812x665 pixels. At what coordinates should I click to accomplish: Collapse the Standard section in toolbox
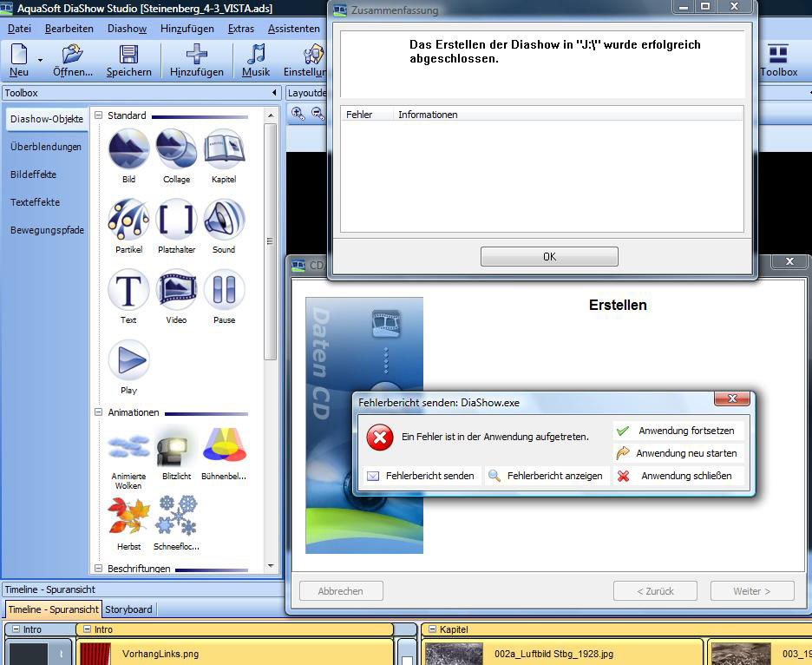click(x=99, y=115)
